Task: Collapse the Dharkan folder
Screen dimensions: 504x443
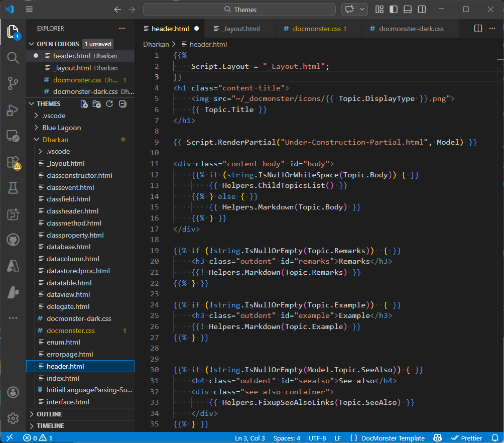Action: 36,140
